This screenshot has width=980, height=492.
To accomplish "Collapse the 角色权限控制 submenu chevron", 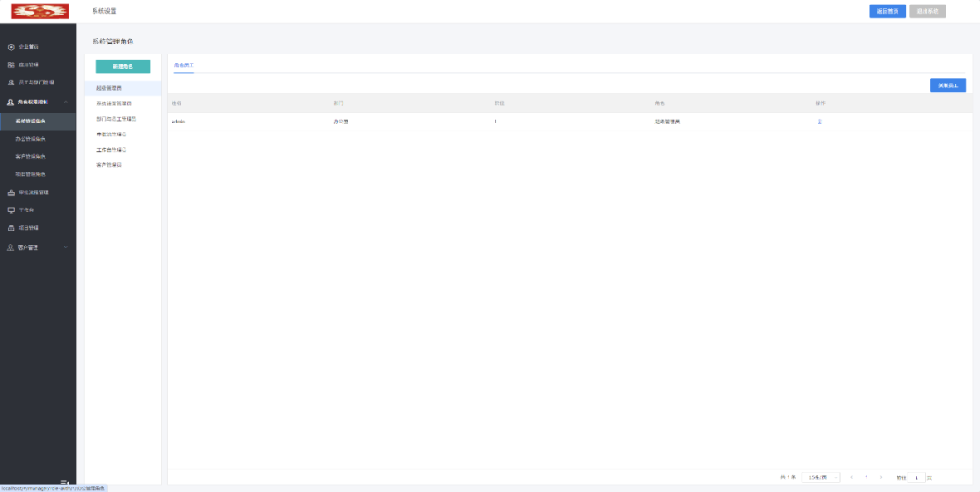I will (66, 102).
